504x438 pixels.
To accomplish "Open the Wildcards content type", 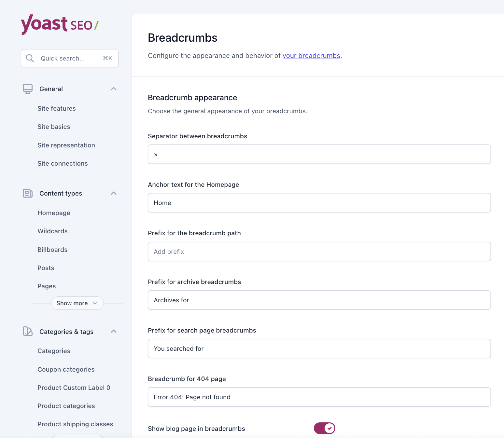I will pyautogui.click(x=52, y=231).
